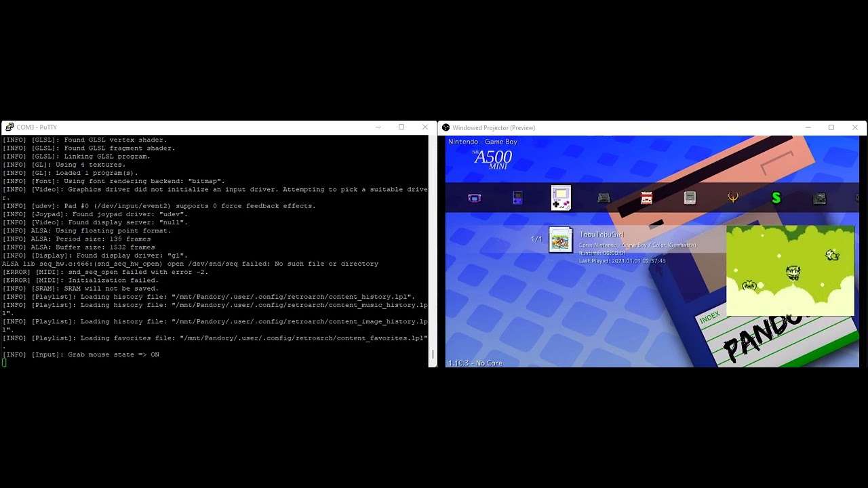Viewport: 868px width, 488px height.
Task: Click the '[ERROR] [MIDI]: Initialization failed.' line
Action: pyautogui.click(x=81, y=280)
